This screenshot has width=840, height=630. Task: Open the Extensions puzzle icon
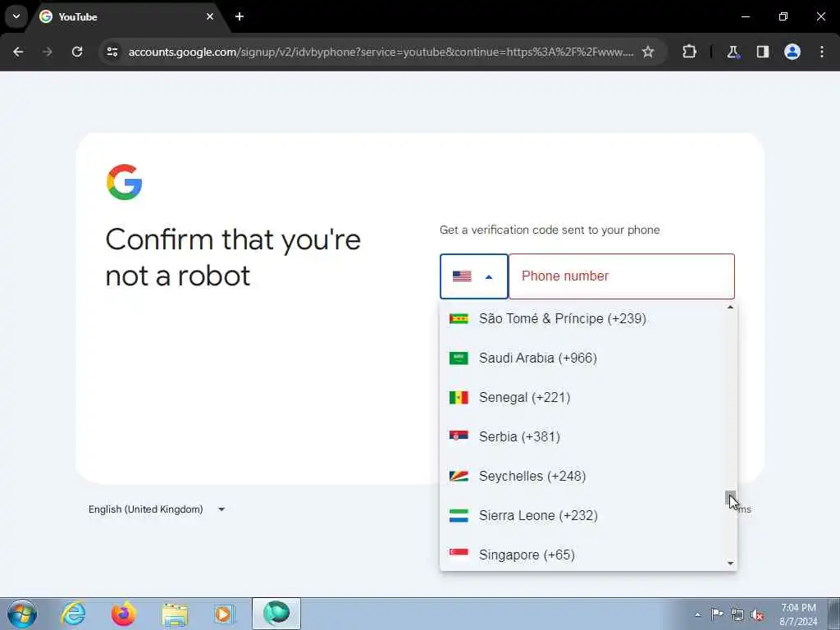(689, 52)
